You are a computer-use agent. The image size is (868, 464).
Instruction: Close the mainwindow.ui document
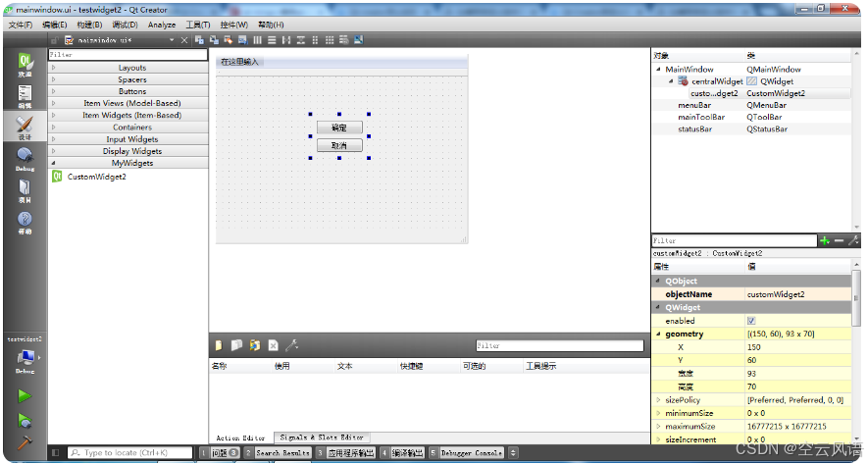(184, 40)
